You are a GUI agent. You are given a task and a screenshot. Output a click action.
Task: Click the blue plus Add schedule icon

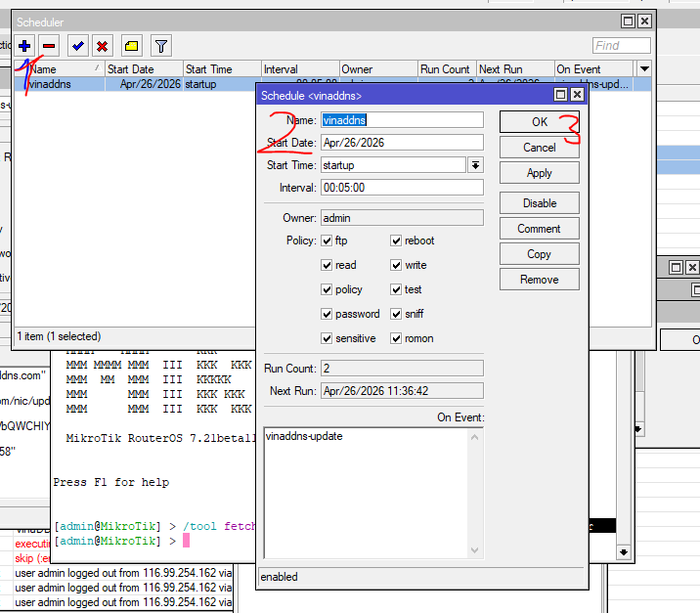click(x=24, y=46)
